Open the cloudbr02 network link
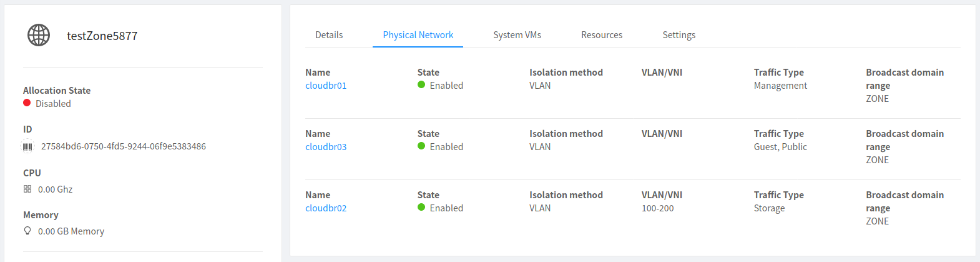980x262 pixels. tap(326, 208)
